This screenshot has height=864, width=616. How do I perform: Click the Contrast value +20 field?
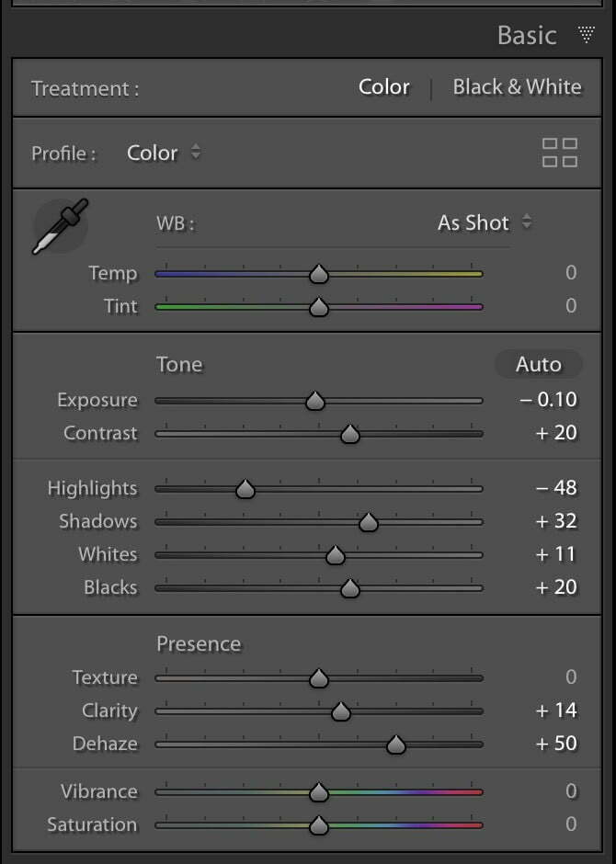(x=556, y=433)
